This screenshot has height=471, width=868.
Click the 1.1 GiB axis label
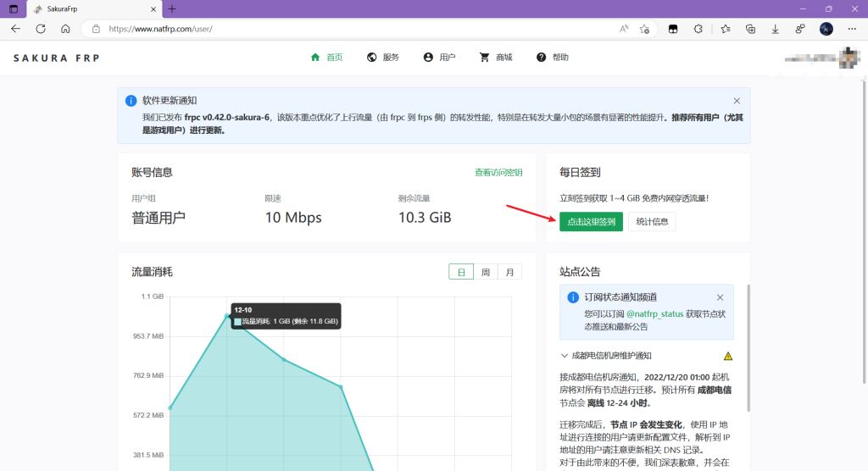[153, 296]
